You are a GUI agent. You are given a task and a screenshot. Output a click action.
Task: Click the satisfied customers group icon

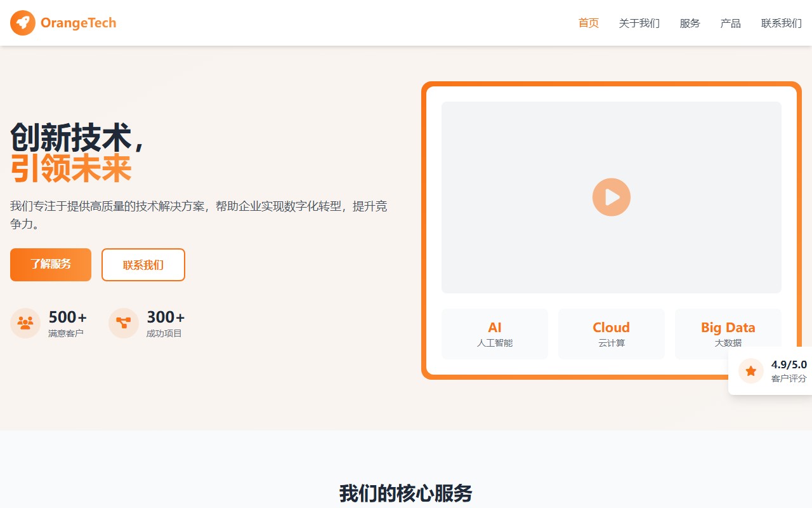25,323
